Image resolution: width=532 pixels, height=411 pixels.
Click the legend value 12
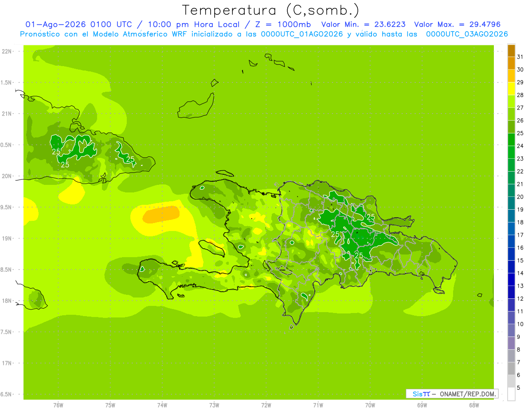520,299
